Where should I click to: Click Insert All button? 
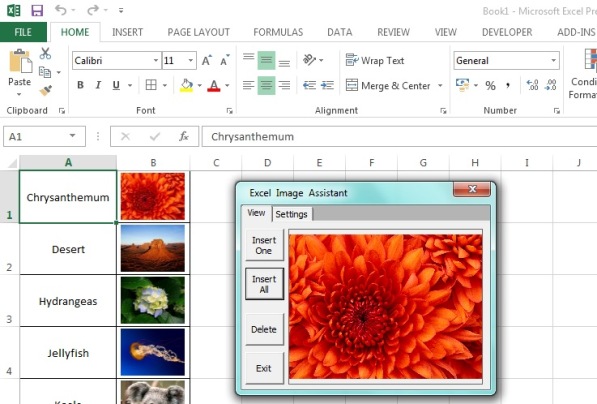pyautogui.click(x=264, y=284)
